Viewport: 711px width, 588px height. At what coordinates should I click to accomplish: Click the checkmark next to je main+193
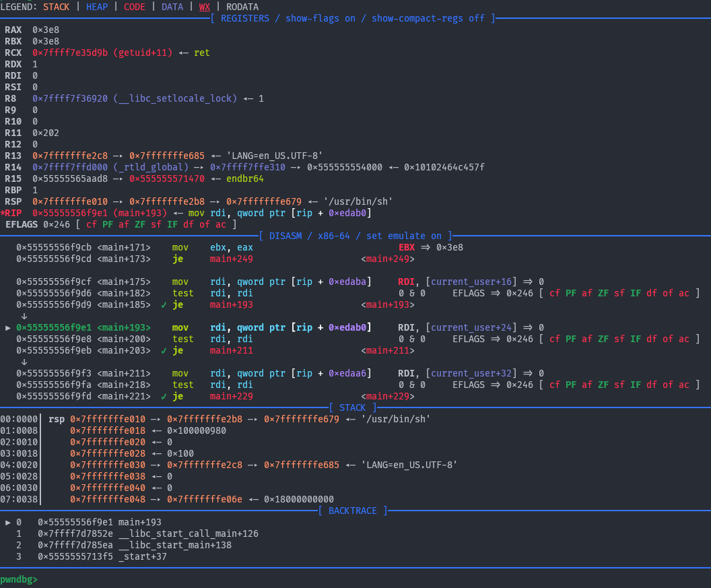point(164,304)
